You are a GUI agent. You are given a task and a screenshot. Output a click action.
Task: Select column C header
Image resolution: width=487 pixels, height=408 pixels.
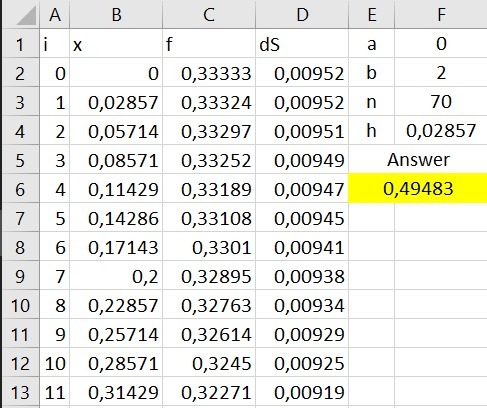point(209,14)
